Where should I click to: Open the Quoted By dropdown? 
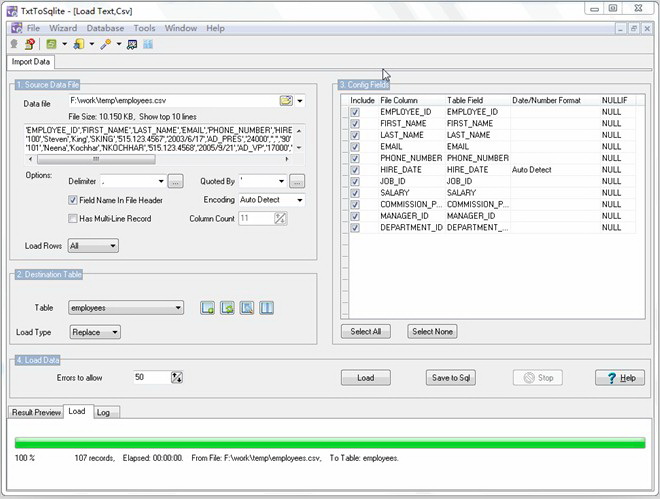point(281,181)
